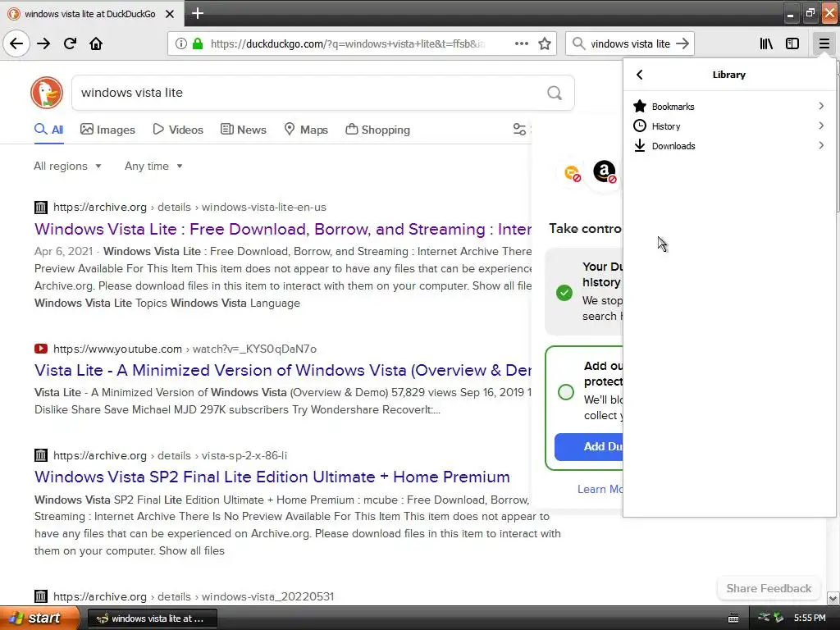Open Vista Lite Minimized Version YouTube result
Screen dimensions: 840x630
pos(283,370)
